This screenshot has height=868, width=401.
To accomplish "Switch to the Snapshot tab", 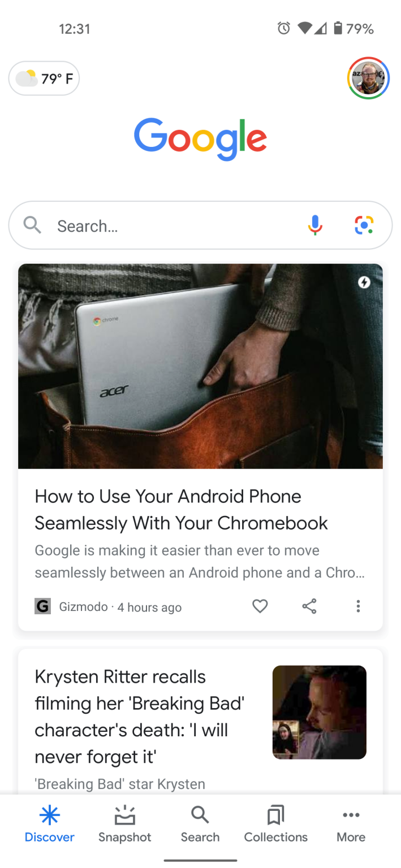I will (x=125, y=825).
